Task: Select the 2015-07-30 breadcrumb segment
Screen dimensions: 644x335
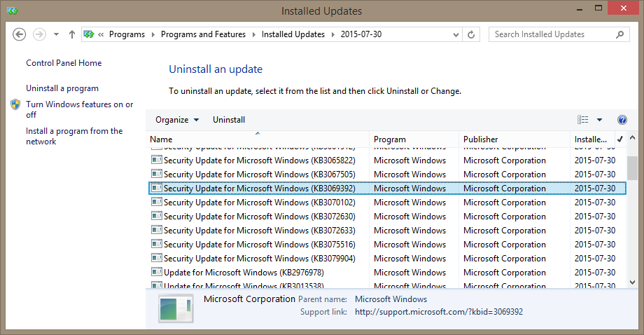Action: pyautogui.click(x=361, y=34)
